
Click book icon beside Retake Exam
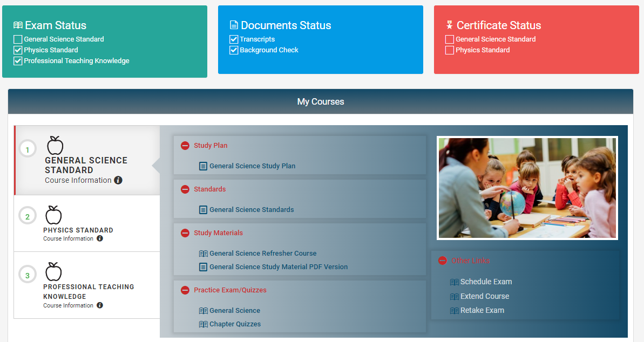click(x=454, y=311)
